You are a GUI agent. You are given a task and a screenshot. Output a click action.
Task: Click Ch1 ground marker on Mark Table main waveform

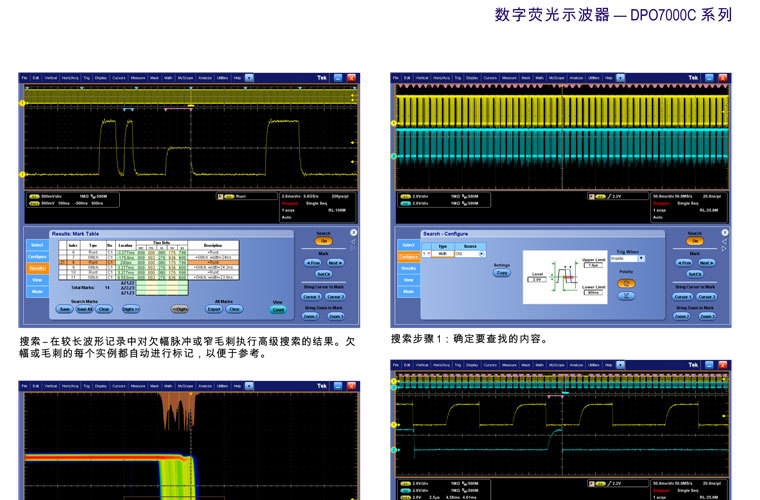22,174
